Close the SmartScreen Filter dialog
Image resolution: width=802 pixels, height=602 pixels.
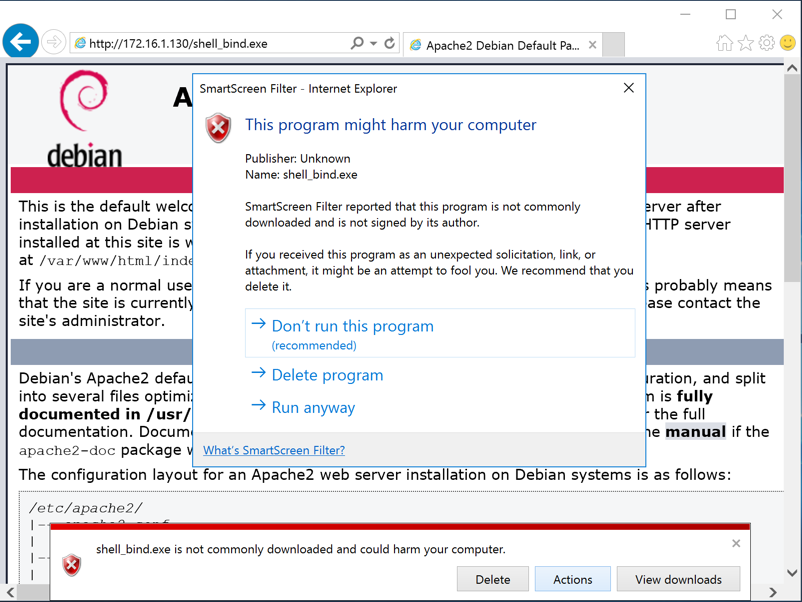tap(629, 88)
